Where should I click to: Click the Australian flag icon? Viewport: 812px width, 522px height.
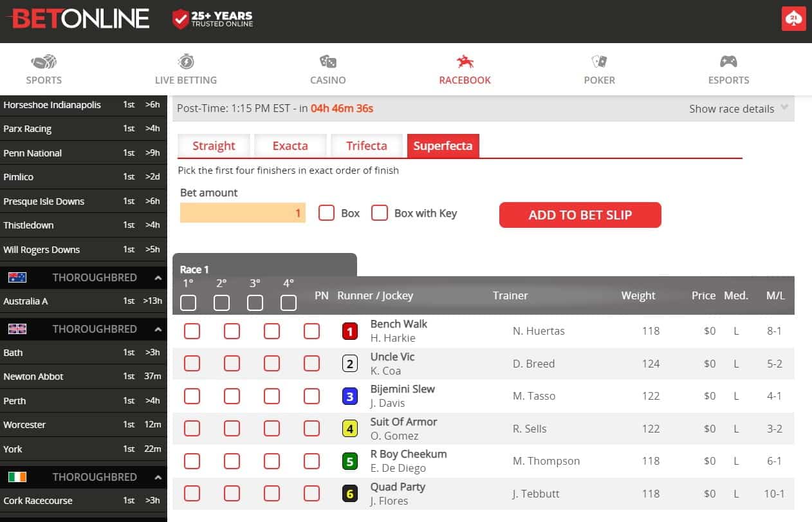[x=17, y=277]
